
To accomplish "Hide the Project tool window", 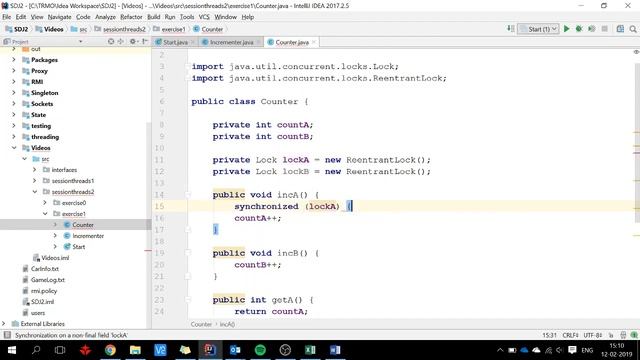I will pyautogui.click(x=144, y=42).
